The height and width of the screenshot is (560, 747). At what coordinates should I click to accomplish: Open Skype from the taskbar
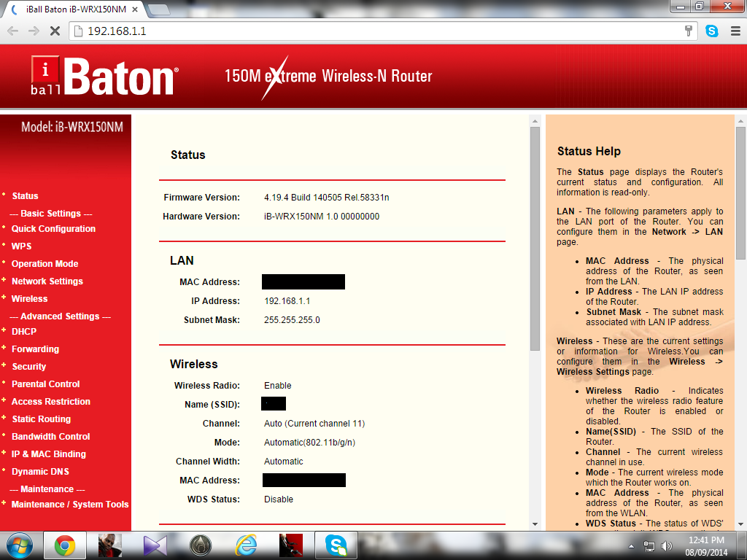[x=336, y=545]
